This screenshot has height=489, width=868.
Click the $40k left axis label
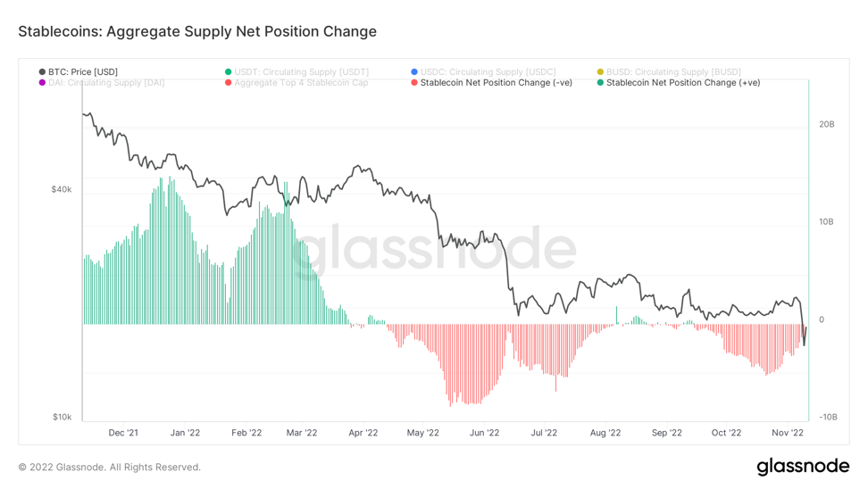click(x=62, y=189)
